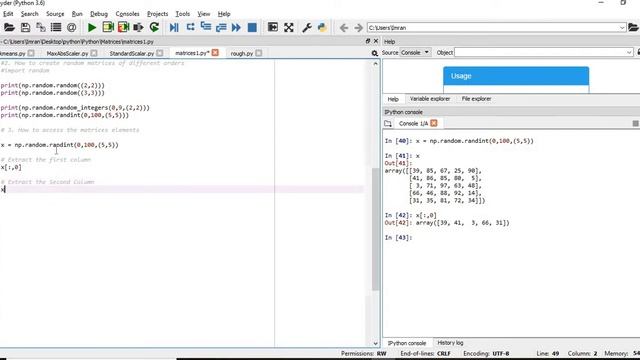The width and height of the screenshot is (640, 360).
Task: Run file with the green play button
Action: tap(92, 27)
